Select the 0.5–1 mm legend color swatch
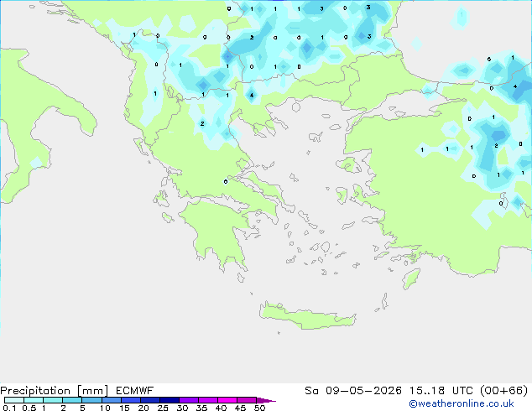Image resolution: width=532 pixels, height=411 pixels. coord(34,400)
